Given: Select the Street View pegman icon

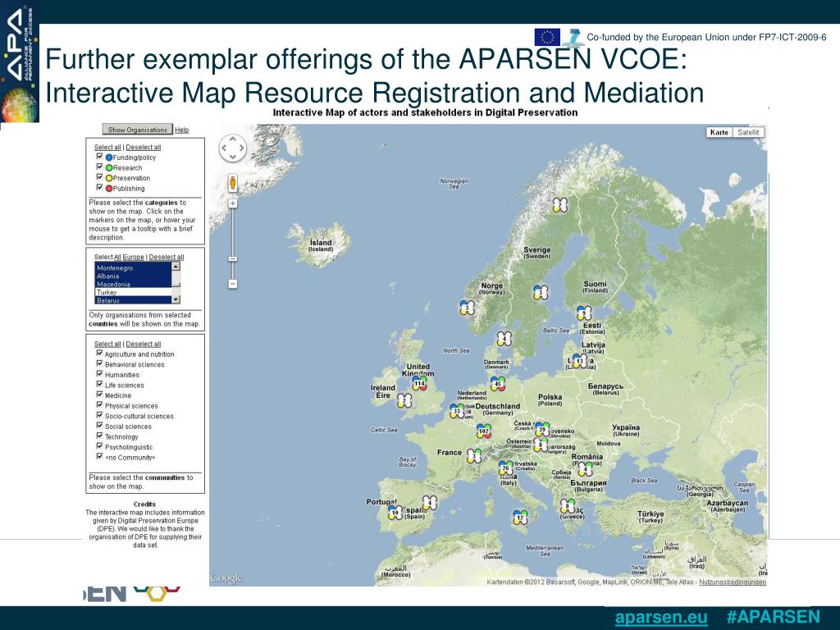Looking at the screenshot, I should pyautogui.click(x=232, y=183).
